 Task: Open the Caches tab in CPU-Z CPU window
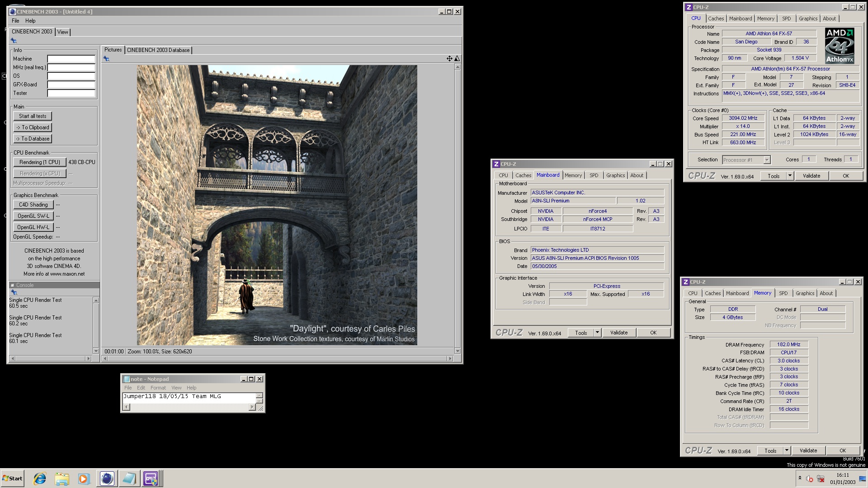tap(716, 19)
